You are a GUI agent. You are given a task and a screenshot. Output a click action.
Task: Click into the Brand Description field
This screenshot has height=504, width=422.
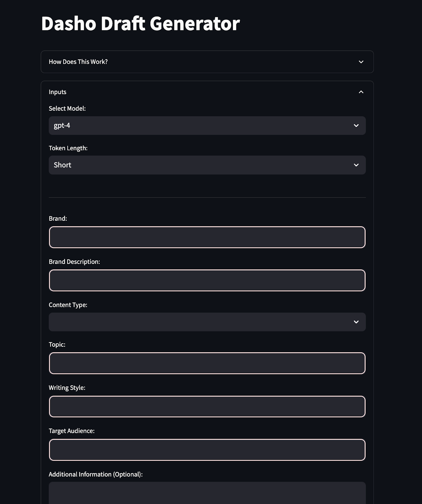[x=207, y=280]
